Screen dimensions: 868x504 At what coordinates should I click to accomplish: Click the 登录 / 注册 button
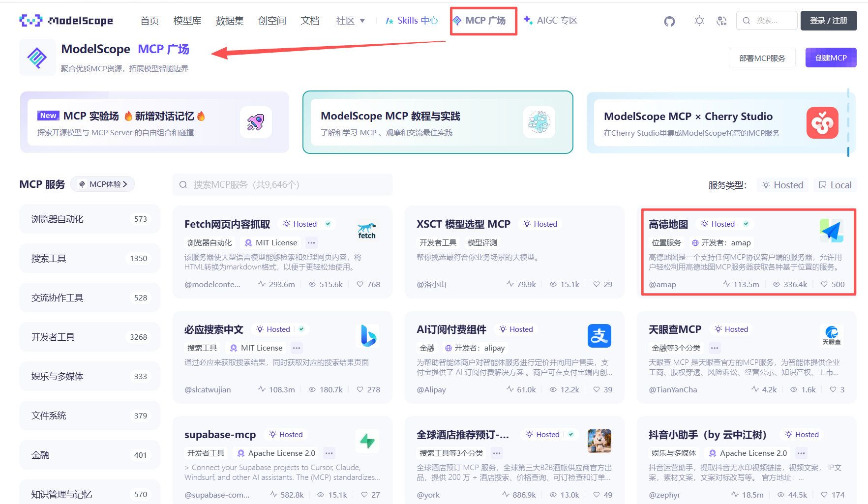coord(829,21)
